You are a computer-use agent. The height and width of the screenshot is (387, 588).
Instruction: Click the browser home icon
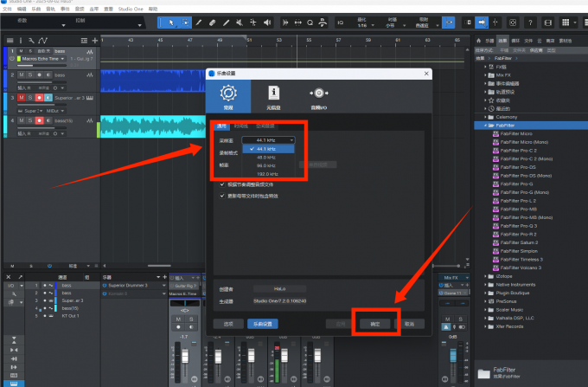pyautogui.click(x=478, y=40)
